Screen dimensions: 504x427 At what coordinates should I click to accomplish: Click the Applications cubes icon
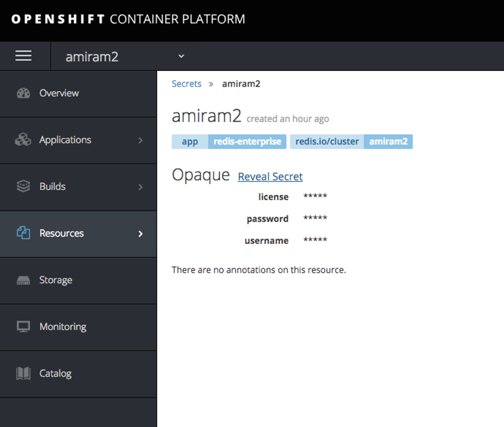coord(23,140)
